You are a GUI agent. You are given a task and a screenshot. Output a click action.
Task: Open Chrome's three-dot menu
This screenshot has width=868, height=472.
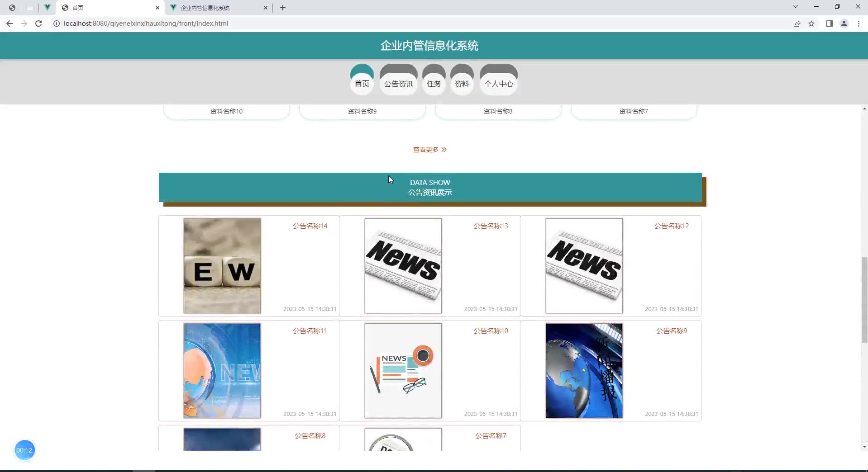click(858, 24)
